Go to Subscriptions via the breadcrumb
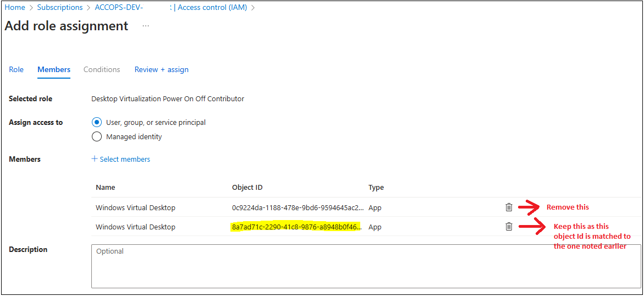644x296 pixels. 60,8
